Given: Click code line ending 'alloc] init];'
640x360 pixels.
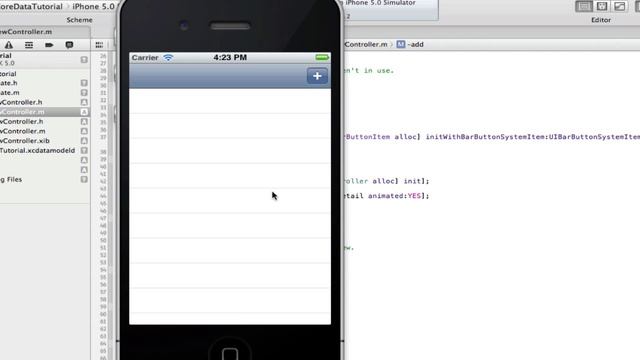Looking at the screenshot, I should coord(386,181).
